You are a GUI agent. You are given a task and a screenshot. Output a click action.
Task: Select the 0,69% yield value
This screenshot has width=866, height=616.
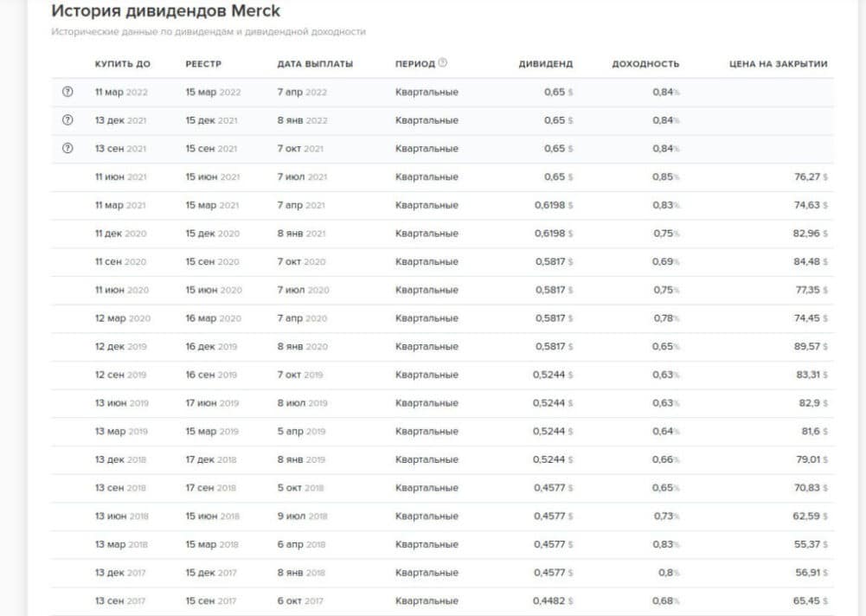[x=665, y=262]
